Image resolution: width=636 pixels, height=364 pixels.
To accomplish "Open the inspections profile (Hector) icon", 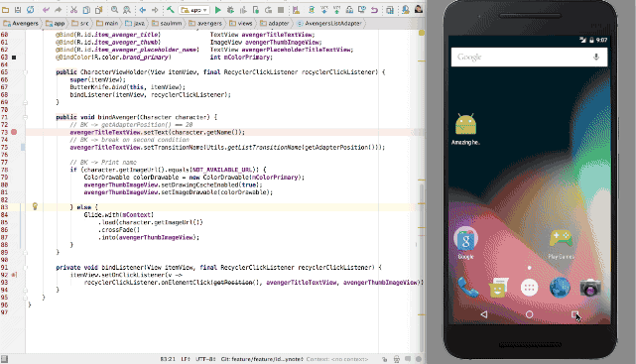I will 397,359.
